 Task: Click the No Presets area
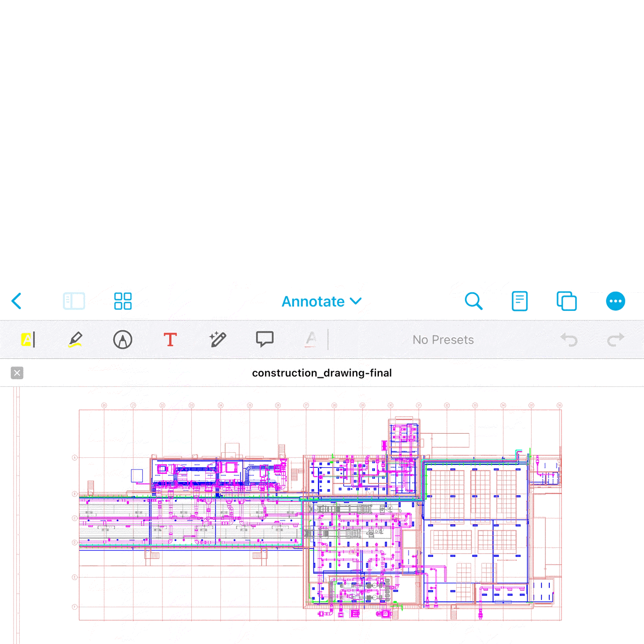443,340
